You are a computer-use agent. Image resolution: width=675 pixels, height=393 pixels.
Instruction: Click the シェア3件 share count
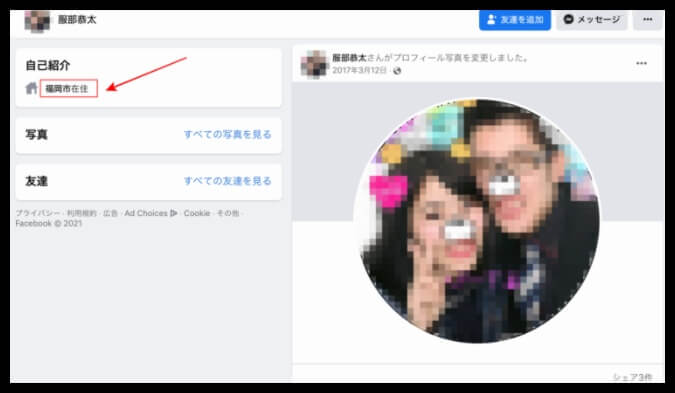[x=632, y=377]
